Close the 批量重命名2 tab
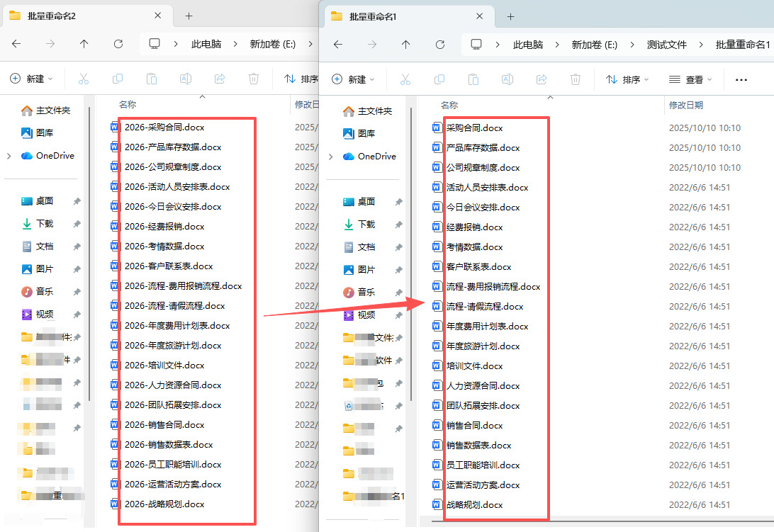774x532 pixels. pyautogui.click(x=157, y=16)
